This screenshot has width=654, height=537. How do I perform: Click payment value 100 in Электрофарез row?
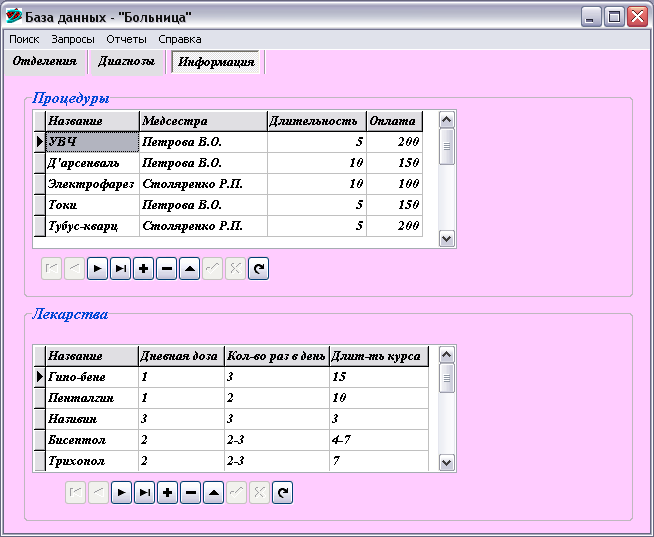395,184
